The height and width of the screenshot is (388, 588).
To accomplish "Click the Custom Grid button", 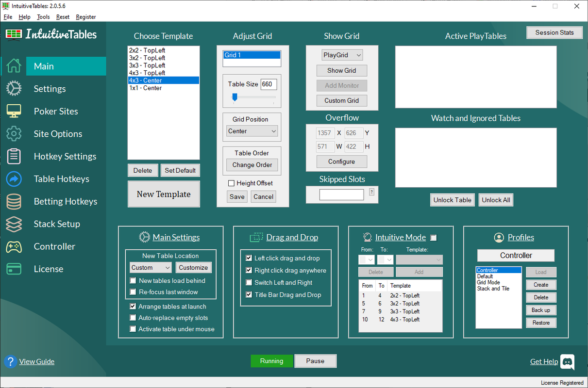I will (342, 100).
